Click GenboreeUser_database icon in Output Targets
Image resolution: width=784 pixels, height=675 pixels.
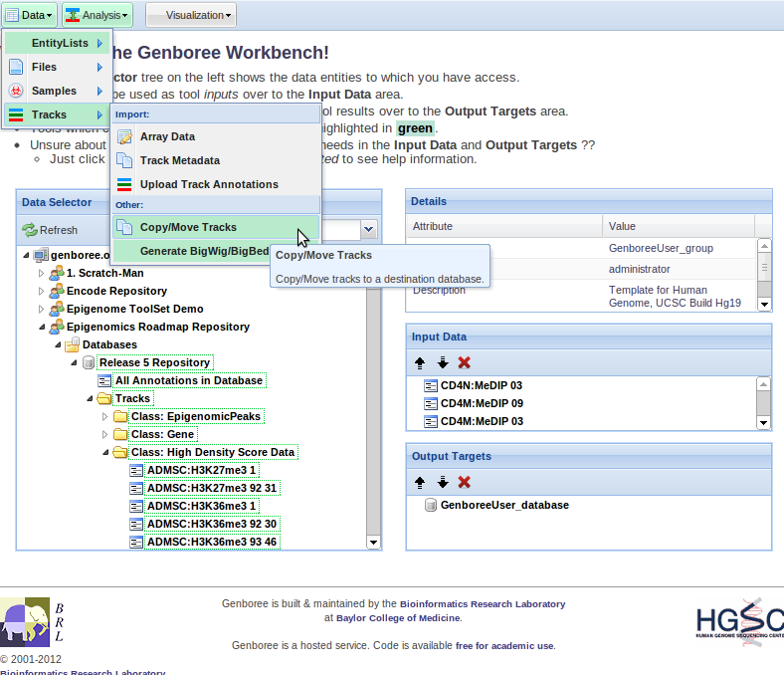431,505
